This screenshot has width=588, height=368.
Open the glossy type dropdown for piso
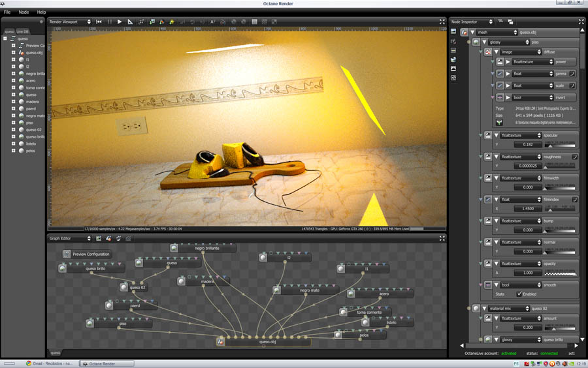click(509, 42)
